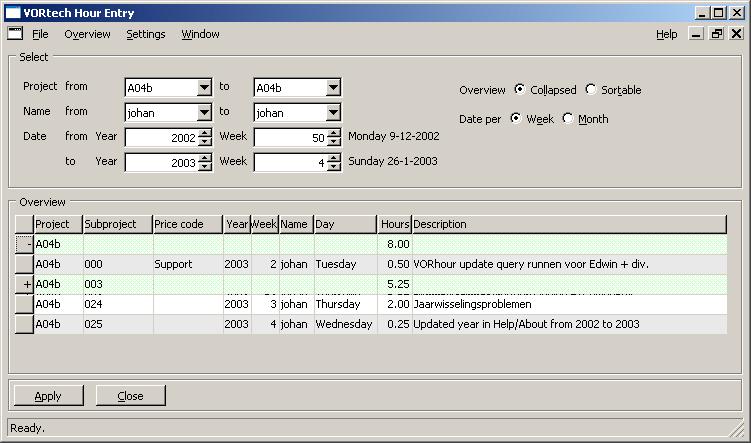Click the VORtech title bar application icon
The image size is (751, 443).
pos(12,12)
